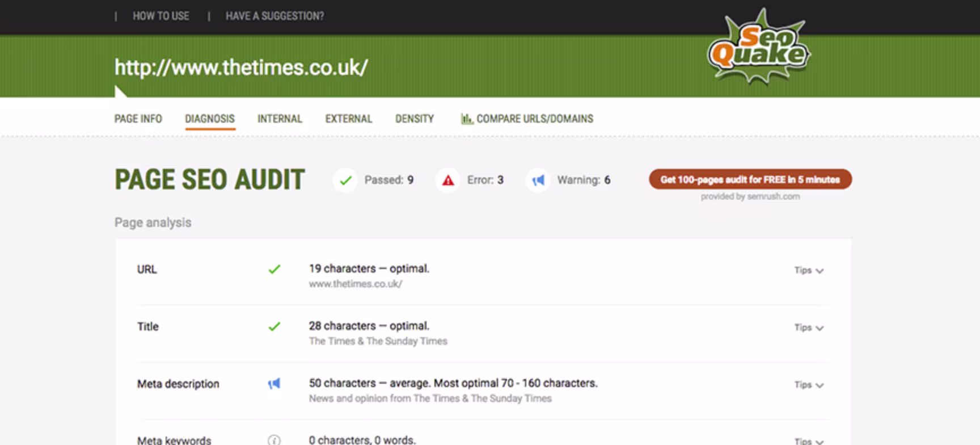Image resolution: width=980 pixels, height=445 pixels.
Task: Click the 50 characters — average result text
Action: (x=453, y=383)
